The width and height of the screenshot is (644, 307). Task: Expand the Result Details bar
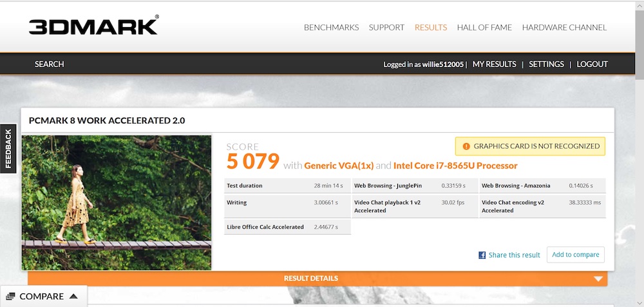pos(317,279)
